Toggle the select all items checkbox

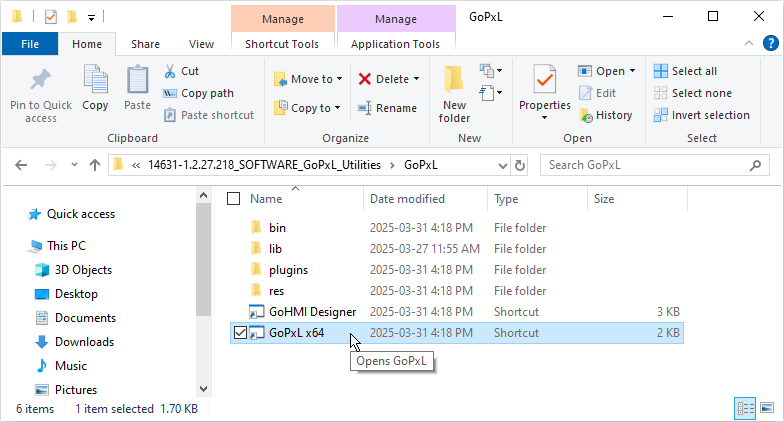(x=234, y=199)
